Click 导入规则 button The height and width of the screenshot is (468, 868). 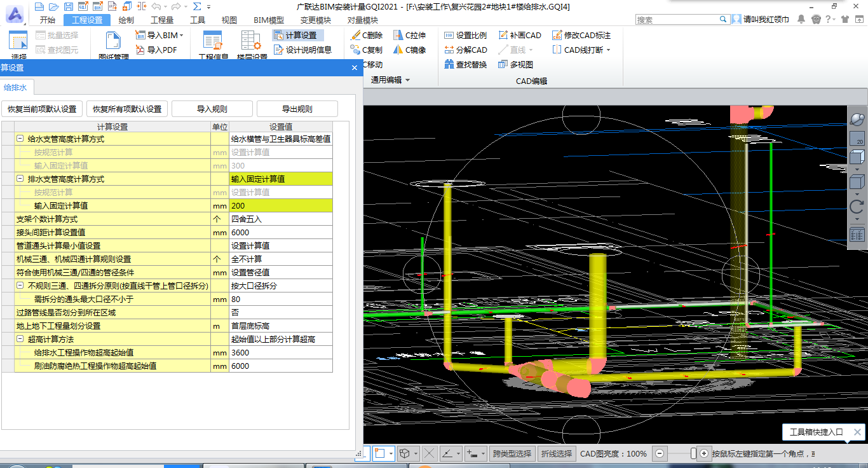pyautogui.click(x=212, y=109)
